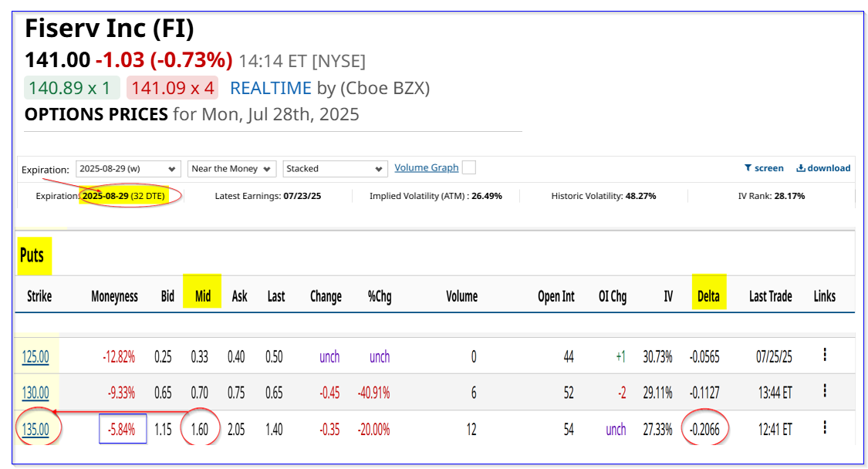Click the red ask quote 141.09 x 4
Screen dimensions: 868x469
pos(173,87)
